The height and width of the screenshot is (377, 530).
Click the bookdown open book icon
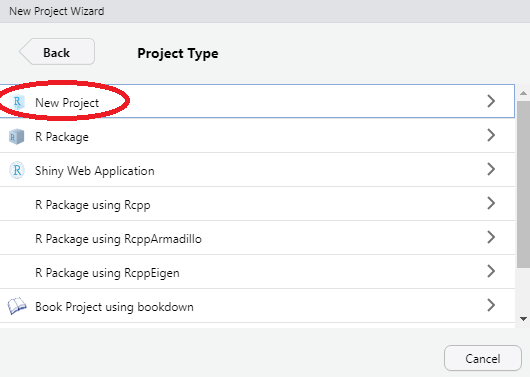click(x=17, y=306)
